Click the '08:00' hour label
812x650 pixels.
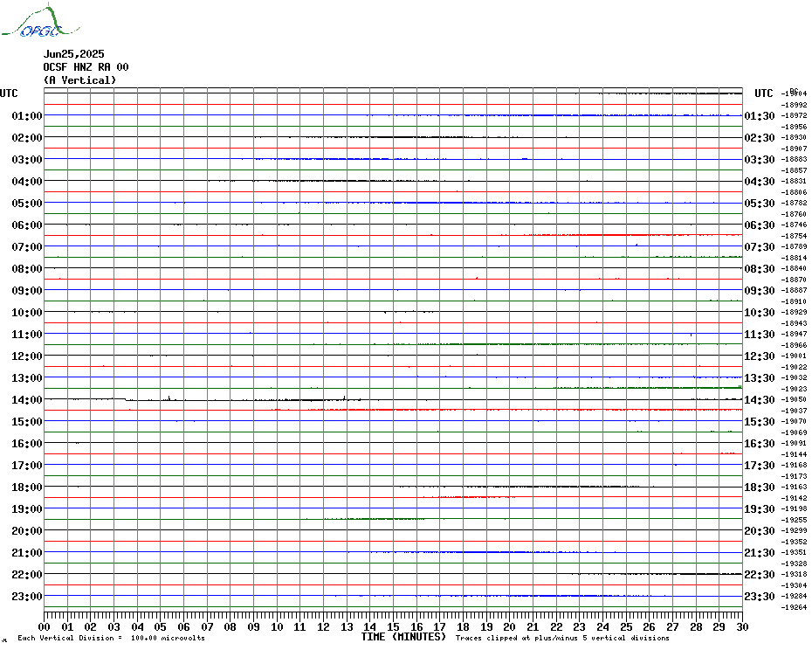click(27, 268)
